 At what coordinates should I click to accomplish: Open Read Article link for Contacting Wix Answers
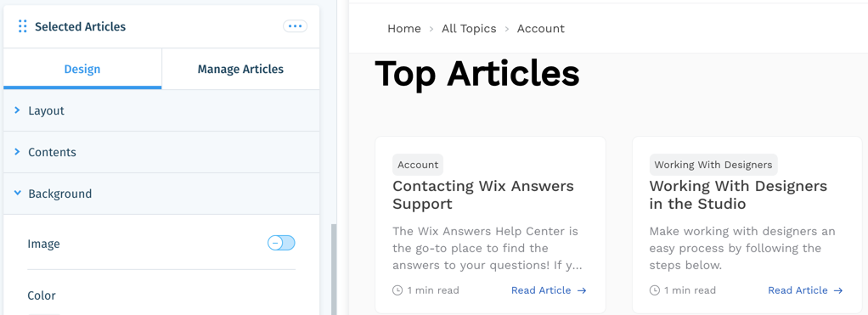coord(541,290)
